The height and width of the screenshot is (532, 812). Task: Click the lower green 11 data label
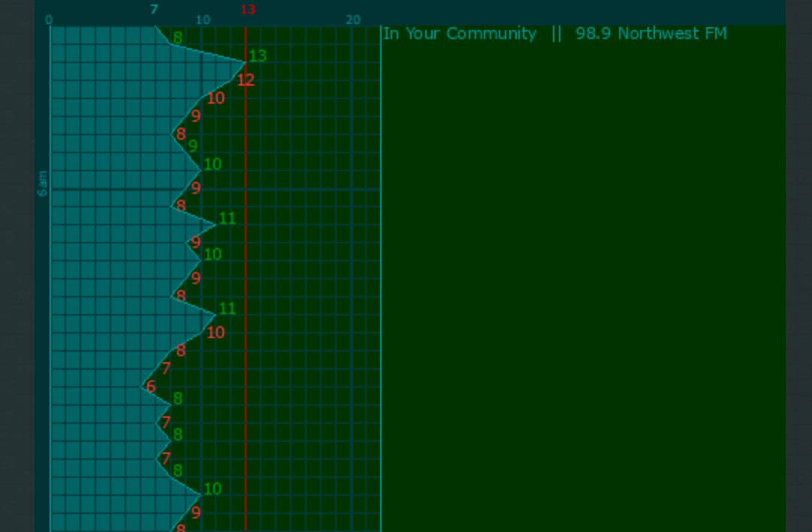coord(227,309)
